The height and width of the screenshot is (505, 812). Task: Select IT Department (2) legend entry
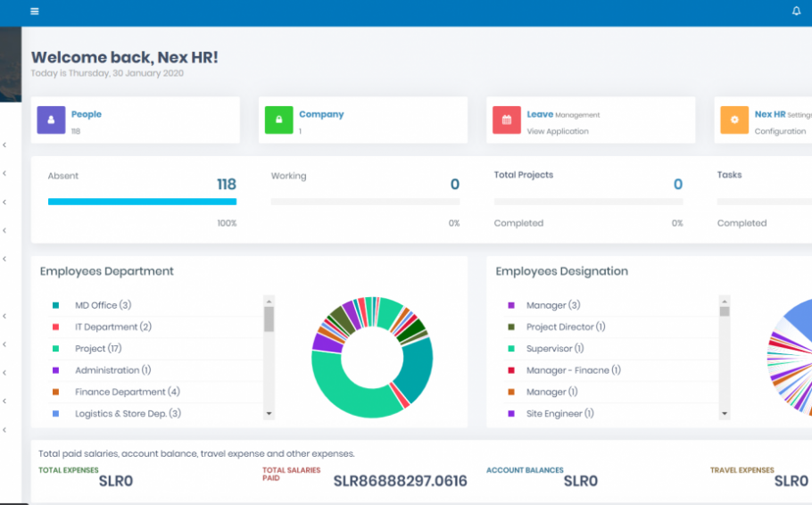tap(113, 327)
